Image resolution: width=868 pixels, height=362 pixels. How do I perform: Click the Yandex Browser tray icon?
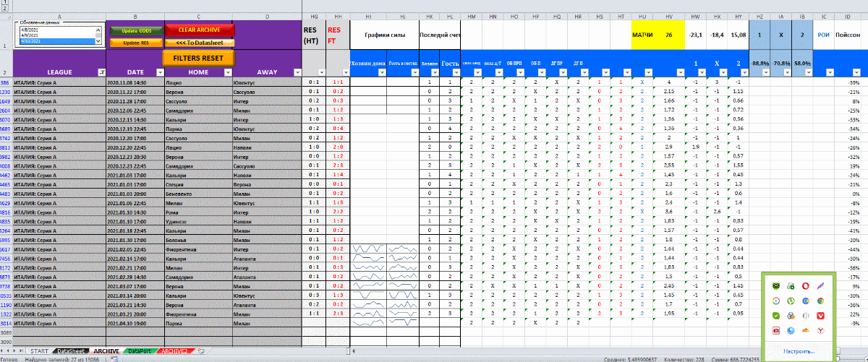(x=820, y=330)
